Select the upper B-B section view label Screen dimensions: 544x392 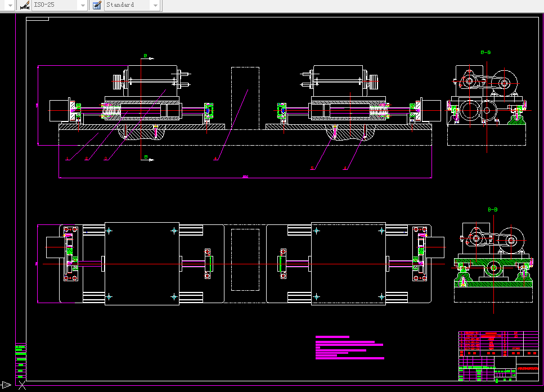point(485,52)
